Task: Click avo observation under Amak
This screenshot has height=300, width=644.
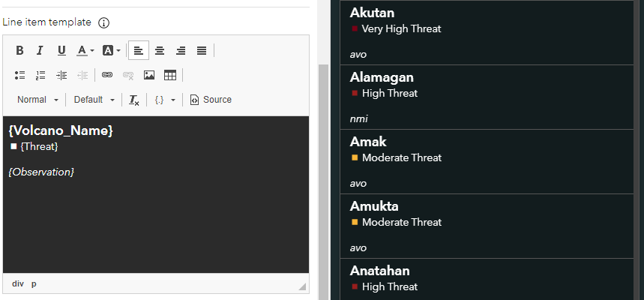Action: 358,184
